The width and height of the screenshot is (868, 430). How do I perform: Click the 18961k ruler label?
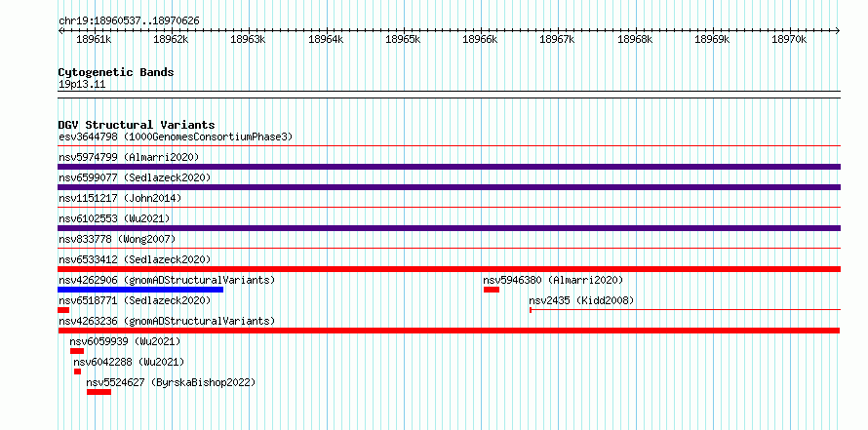coord(94,39)
